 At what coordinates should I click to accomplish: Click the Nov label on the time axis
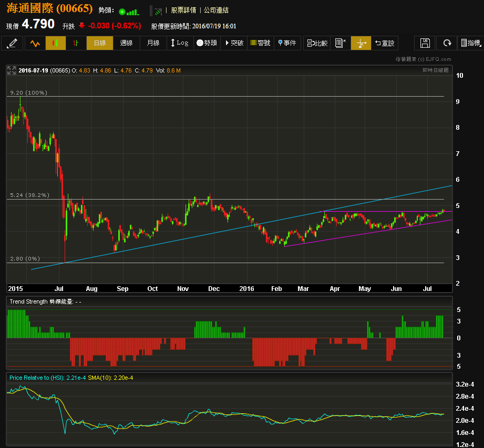pyautogui.click(x=183, y=288)
